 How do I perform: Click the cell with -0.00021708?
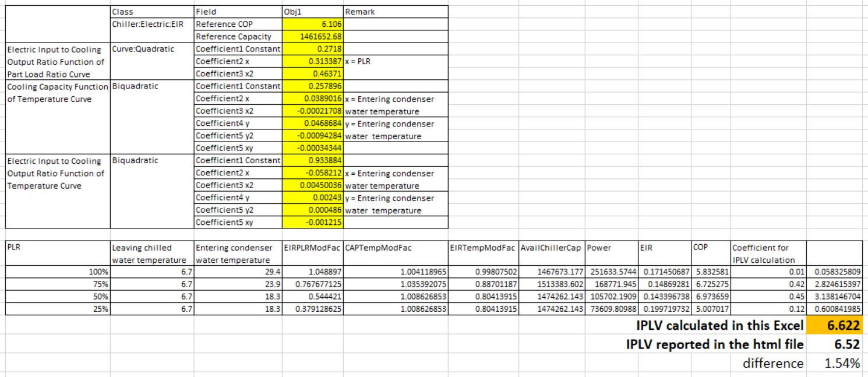click(312, 111)
